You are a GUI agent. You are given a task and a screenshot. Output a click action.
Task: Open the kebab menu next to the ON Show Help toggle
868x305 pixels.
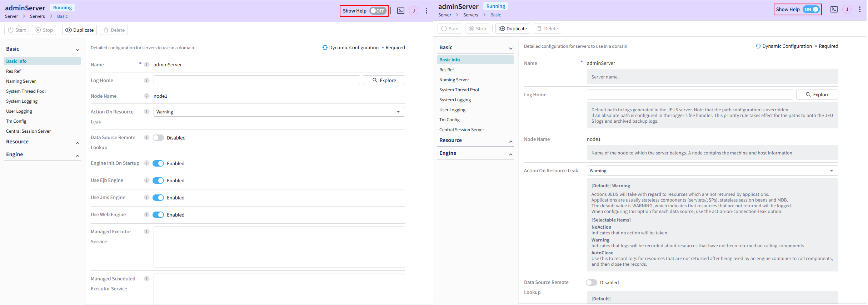click(x=859, y=9)
